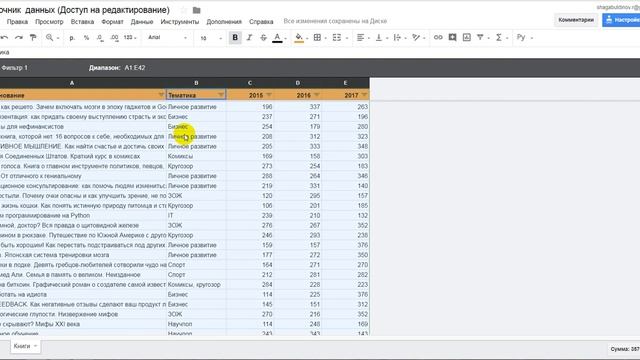Toggle strikethrough formatting
The height and width of the screenshot is (360, 640).
(263, 38)
